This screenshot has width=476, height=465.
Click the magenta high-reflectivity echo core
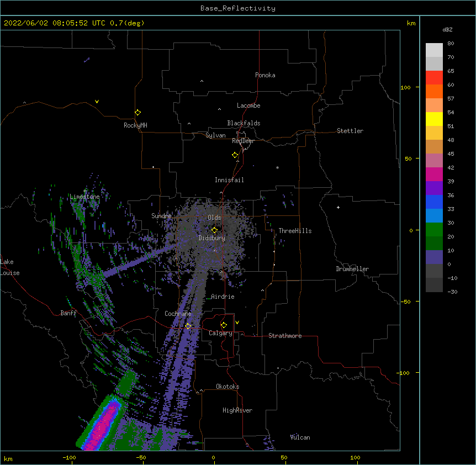point(103,425)
